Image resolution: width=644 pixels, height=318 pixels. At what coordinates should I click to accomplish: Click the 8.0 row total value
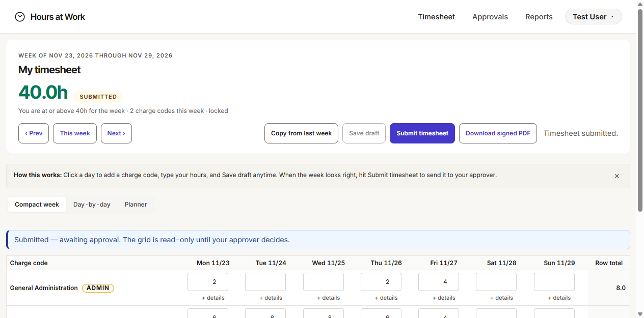tap(621, 288)
